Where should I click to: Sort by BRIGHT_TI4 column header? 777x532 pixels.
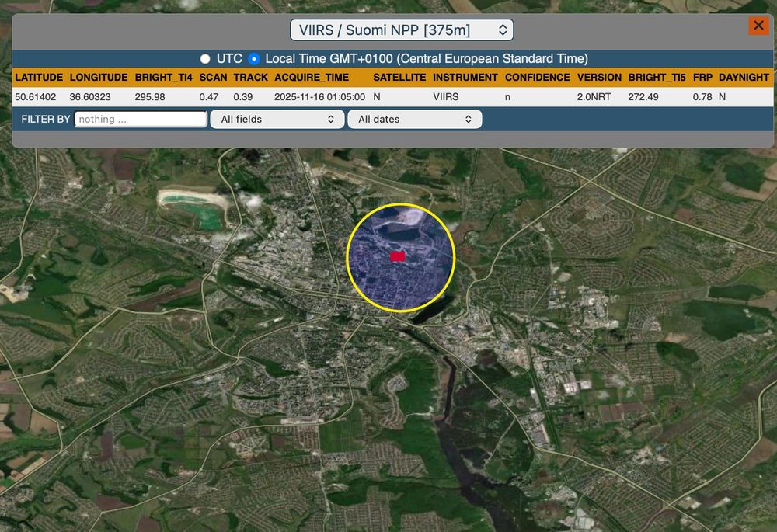coord(163,77)
